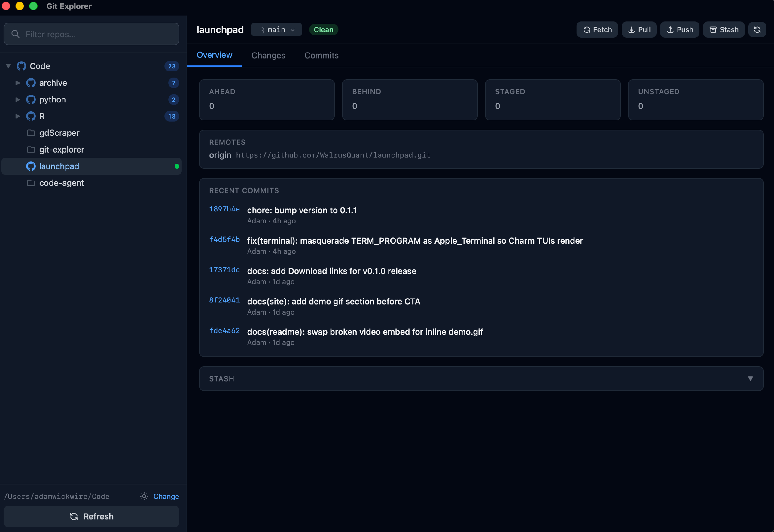Viewport: 774px width, 532px height.
Task: Click the BEHIND stat card
Action: point(410,100)
